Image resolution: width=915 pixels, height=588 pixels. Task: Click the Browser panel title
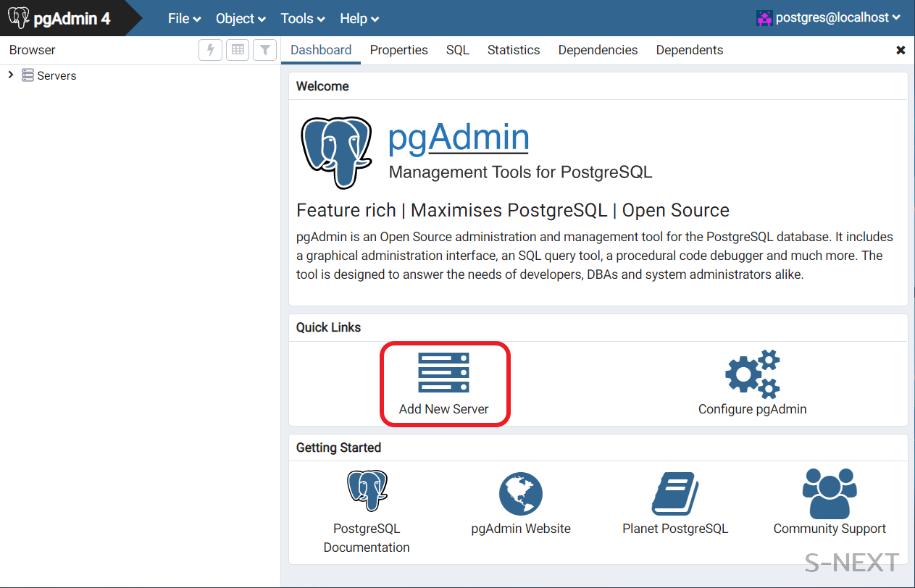[33, 50]
